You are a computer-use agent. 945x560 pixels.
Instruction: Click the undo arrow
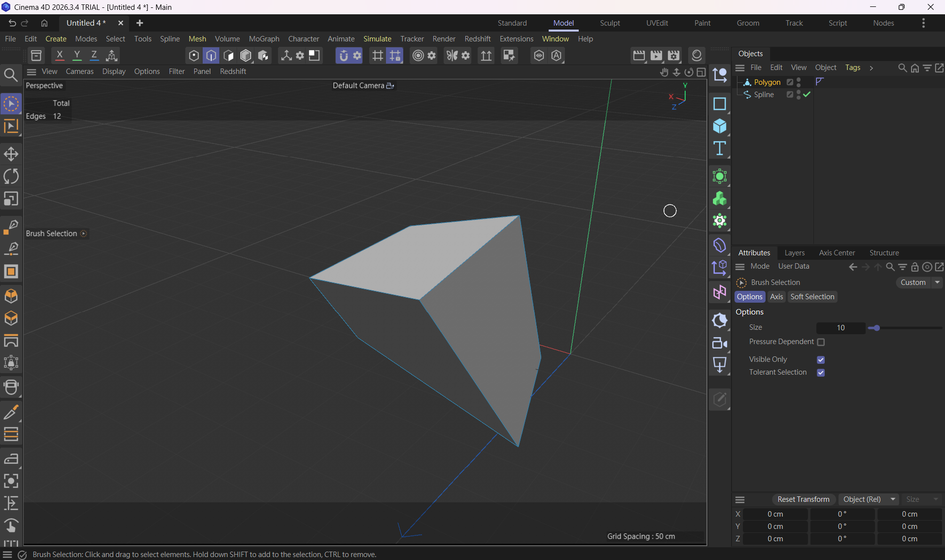(x=12, y=23)
